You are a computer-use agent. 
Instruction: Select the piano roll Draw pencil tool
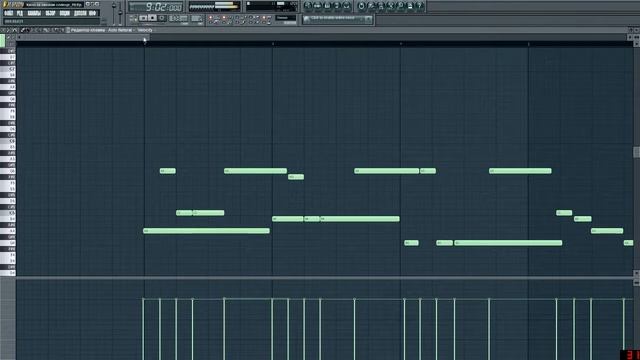click(x=22, y=30)
